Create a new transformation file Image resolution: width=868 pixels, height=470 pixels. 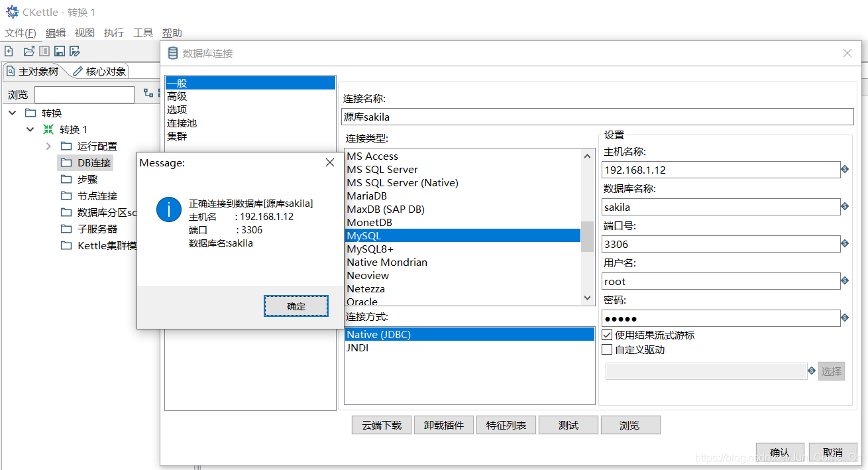click(9, 50)
